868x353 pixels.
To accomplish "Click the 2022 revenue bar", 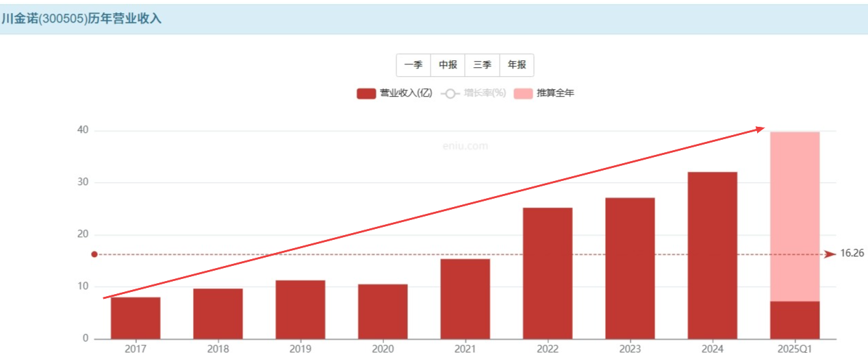I will click(548, 273).
